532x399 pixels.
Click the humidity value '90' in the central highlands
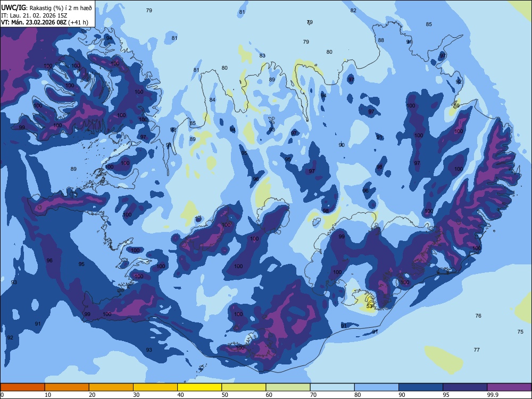tap(342, 145)
